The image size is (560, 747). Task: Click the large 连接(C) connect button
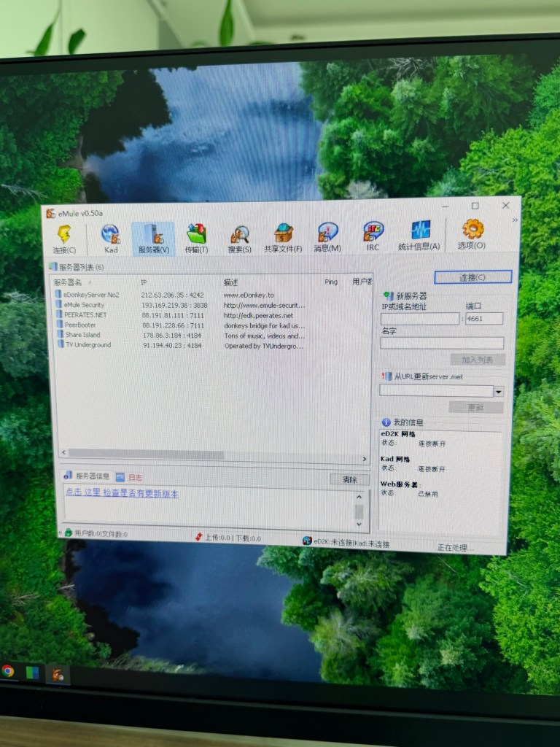[x=472, y=277]
